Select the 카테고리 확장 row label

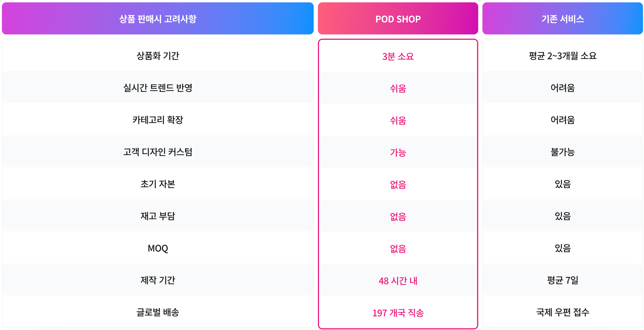pyautogui.click(x=158, y=120)
